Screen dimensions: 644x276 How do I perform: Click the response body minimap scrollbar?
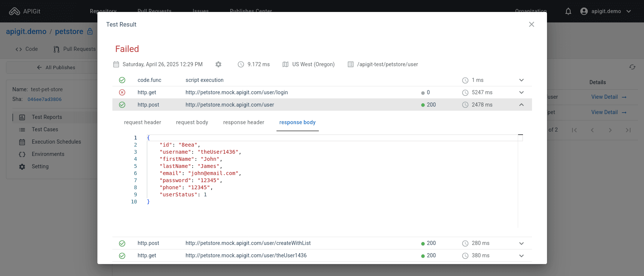tap(520, 181)
